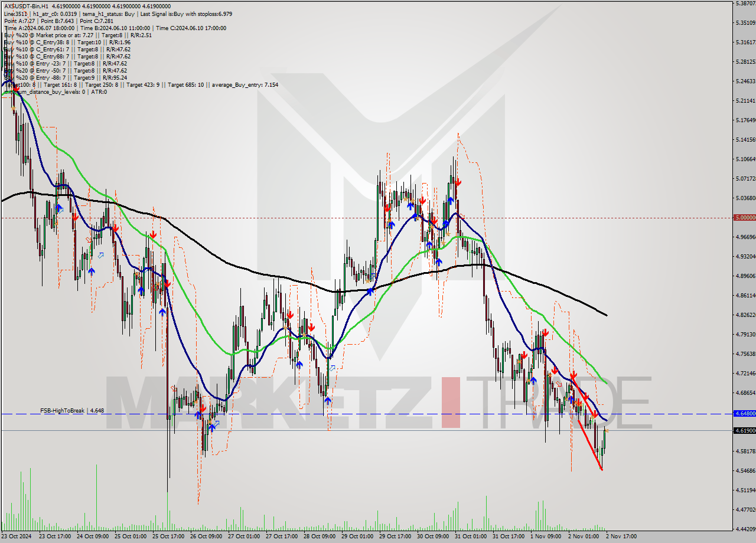Click the 'Time B:2024.06.10 11:00:00' text
Viewport: 756px width, 543px height.
pos(116,28)
